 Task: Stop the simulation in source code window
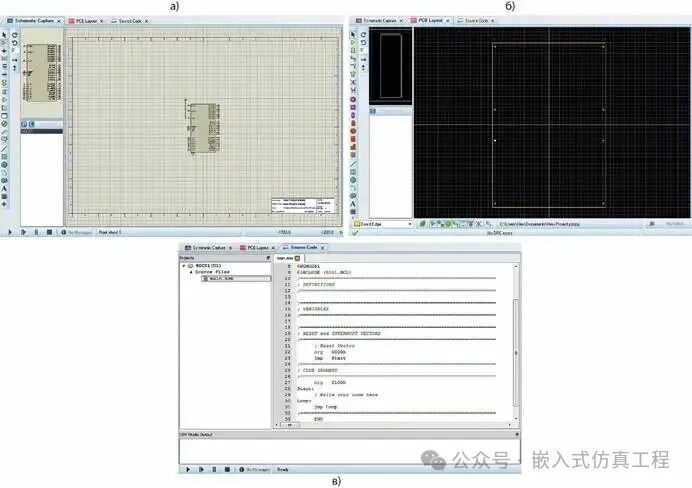click(227, 469)
